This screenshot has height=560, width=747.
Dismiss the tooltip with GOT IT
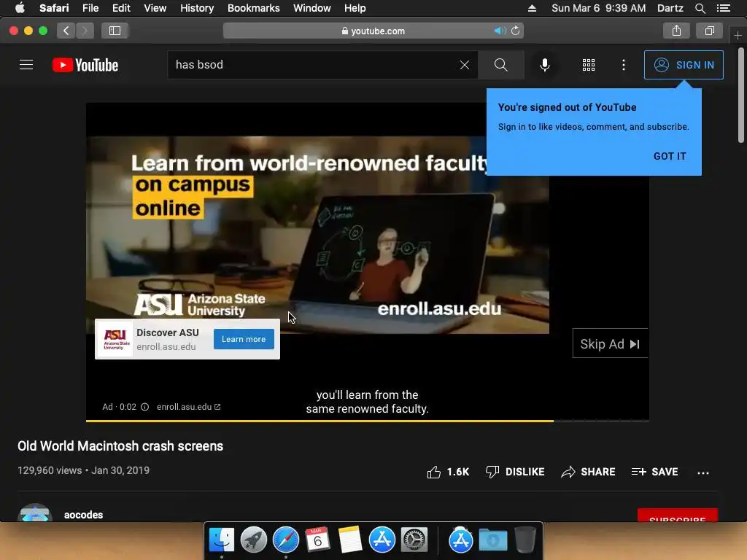[670, 156]
